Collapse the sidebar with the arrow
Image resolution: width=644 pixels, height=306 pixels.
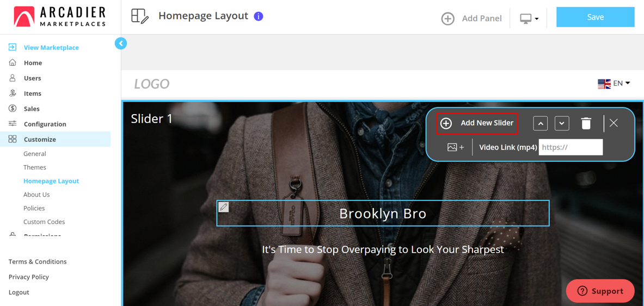pos(121,43)
